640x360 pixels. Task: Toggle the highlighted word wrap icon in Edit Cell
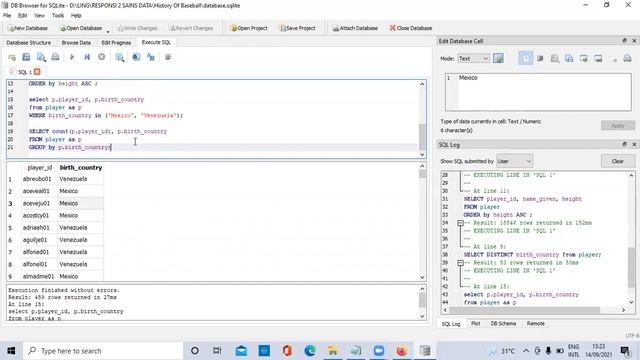(x=525, y=58)
